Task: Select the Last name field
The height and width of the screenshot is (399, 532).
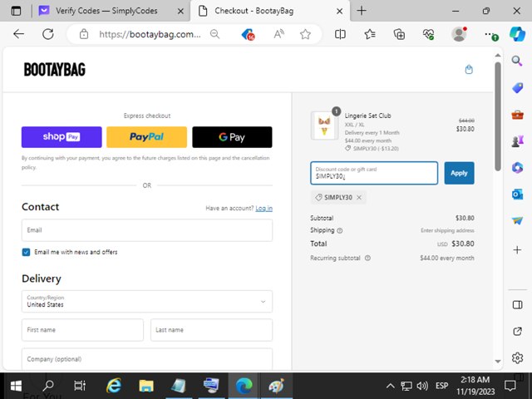Action: (211, 330)
